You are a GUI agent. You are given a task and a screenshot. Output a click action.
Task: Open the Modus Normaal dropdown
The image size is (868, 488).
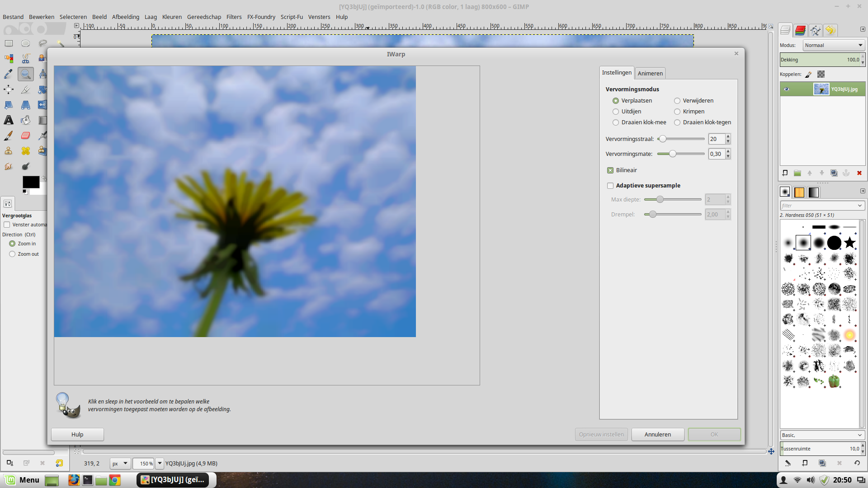click(x=834, y=45)
